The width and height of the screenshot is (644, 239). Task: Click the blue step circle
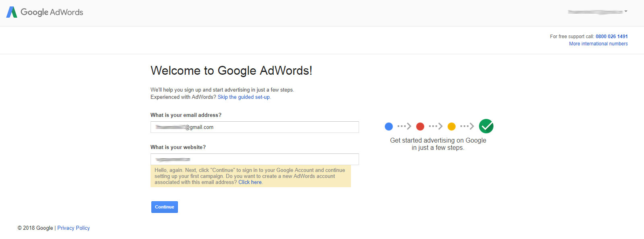(x=388, y=127)
